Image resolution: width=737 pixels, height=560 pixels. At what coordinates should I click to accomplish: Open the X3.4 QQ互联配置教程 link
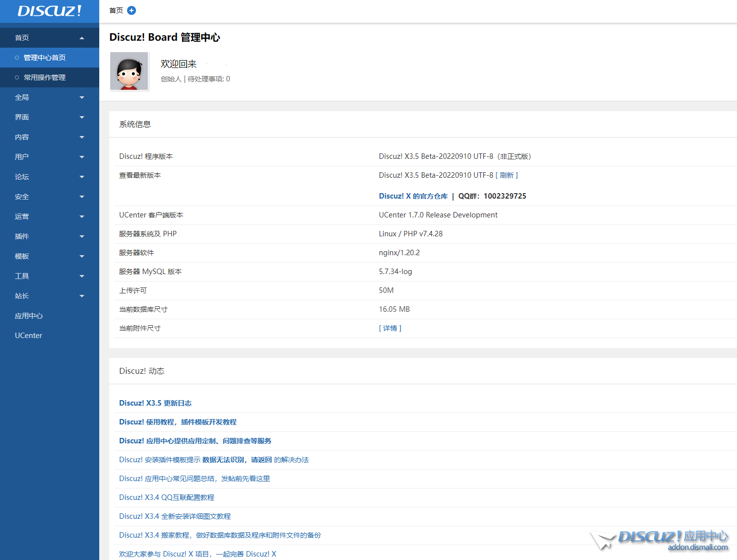pos(167,497)
